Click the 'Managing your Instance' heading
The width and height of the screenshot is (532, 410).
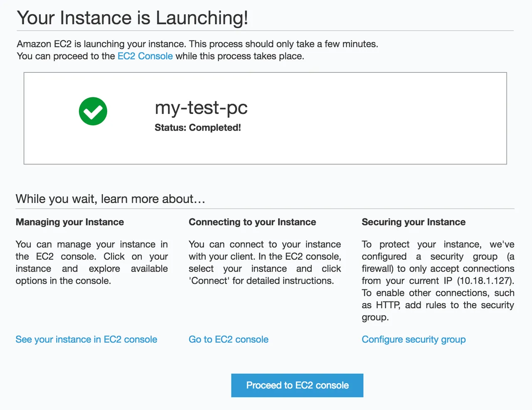pos(70,222)
